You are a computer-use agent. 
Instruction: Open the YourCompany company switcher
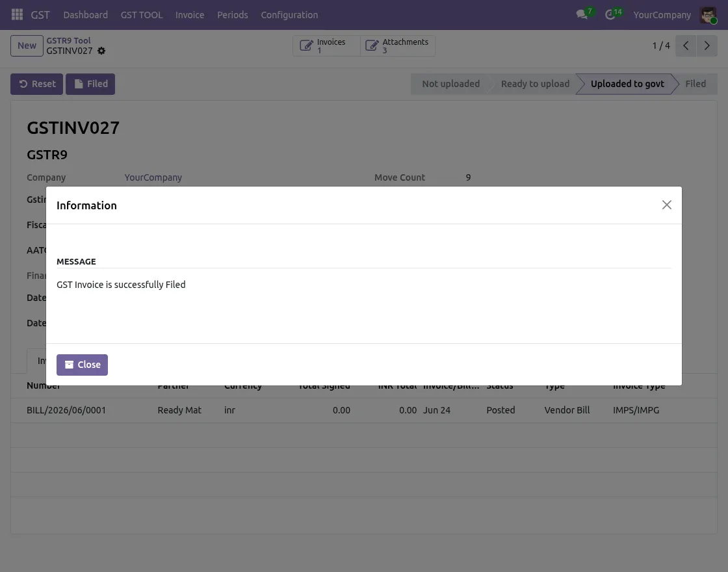662,15
